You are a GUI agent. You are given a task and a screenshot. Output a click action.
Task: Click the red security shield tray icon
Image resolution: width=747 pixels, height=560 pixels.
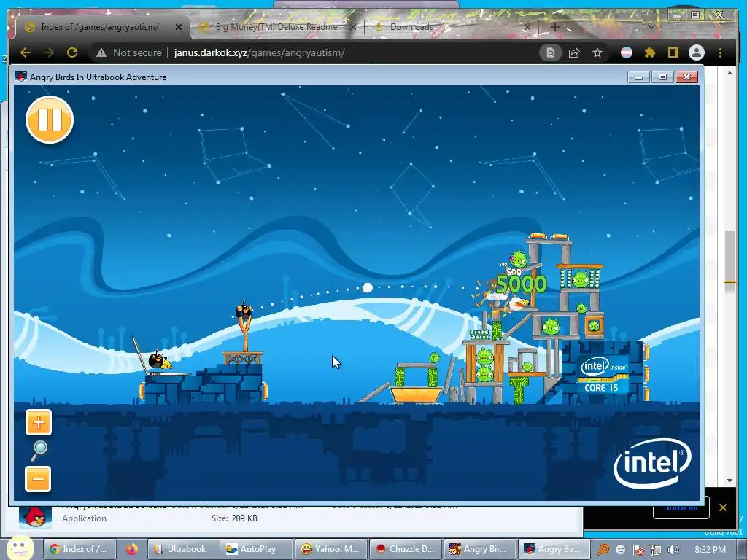pyautogui.click(x=638, y=551)
